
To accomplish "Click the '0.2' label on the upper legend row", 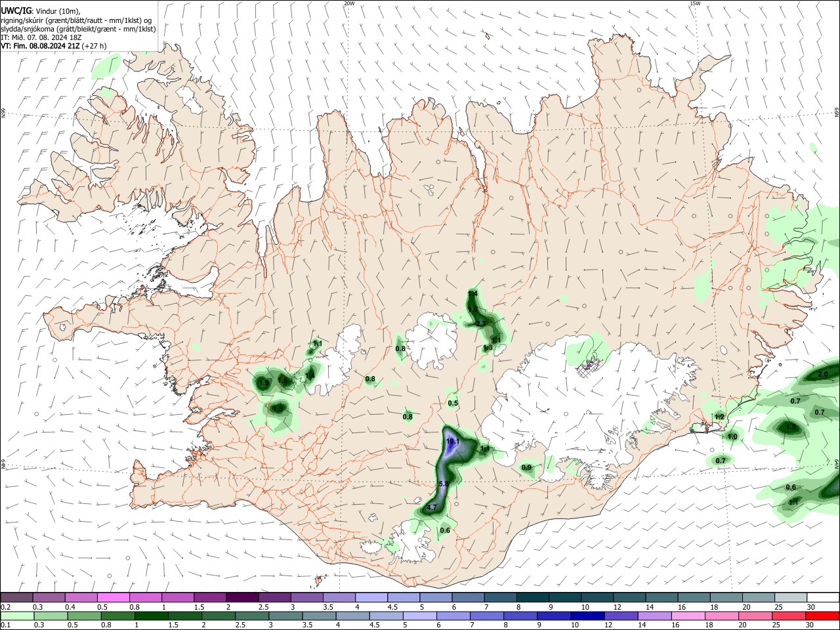I will 5,606.
